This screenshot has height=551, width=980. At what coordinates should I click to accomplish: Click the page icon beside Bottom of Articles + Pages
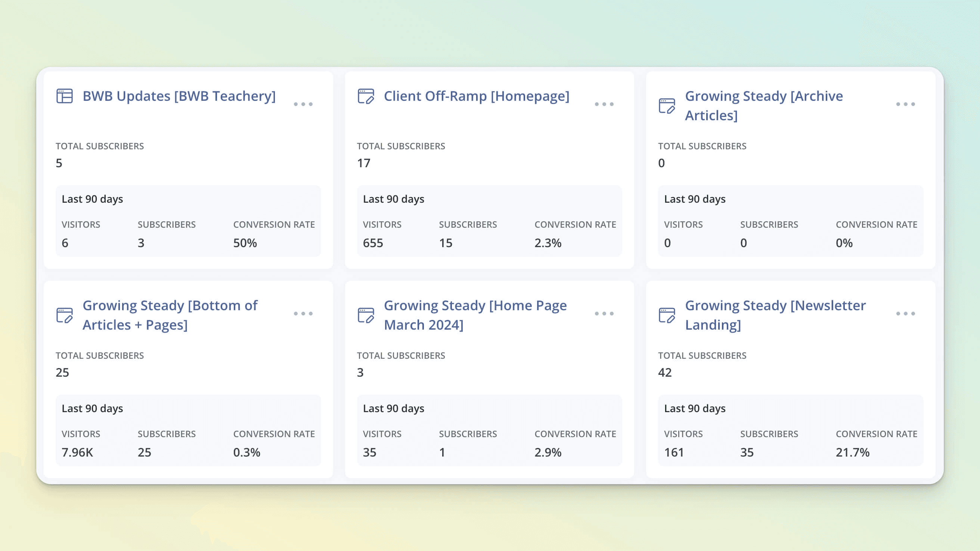[x=64, y=315]
